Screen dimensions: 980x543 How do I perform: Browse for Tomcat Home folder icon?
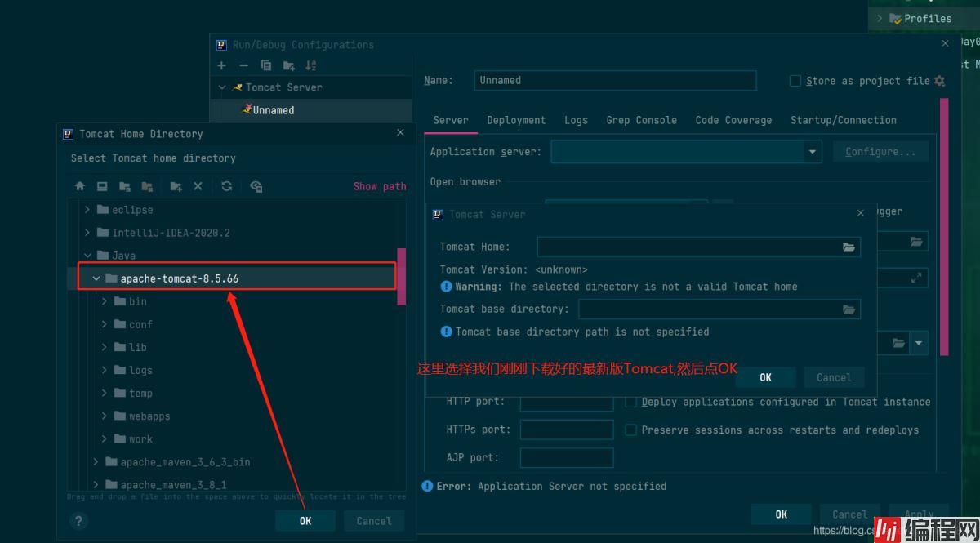[849, 247]
